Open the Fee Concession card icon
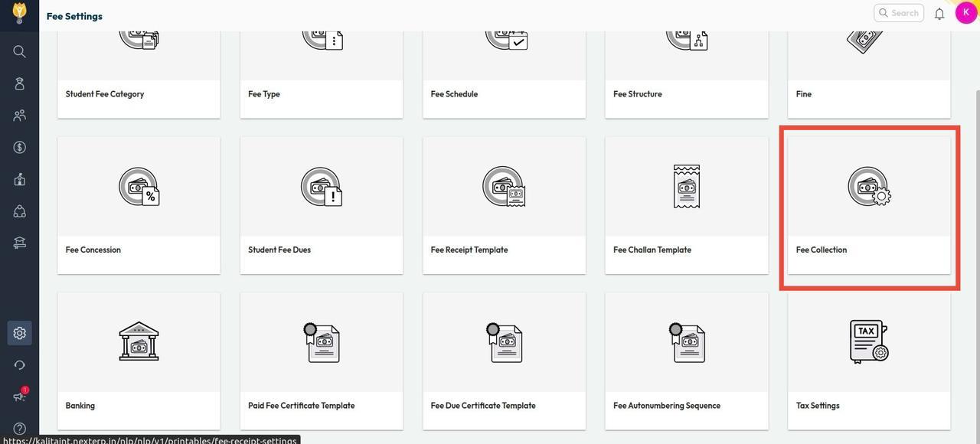 tap(139, 187)
